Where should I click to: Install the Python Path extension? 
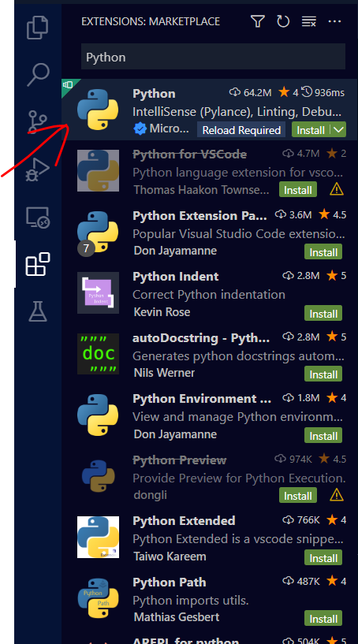323,619
